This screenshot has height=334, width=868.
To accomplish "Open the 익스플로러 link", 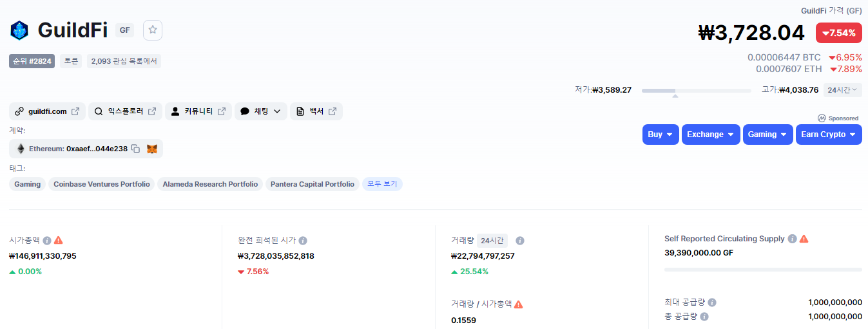I will click(x=125, y=111).
